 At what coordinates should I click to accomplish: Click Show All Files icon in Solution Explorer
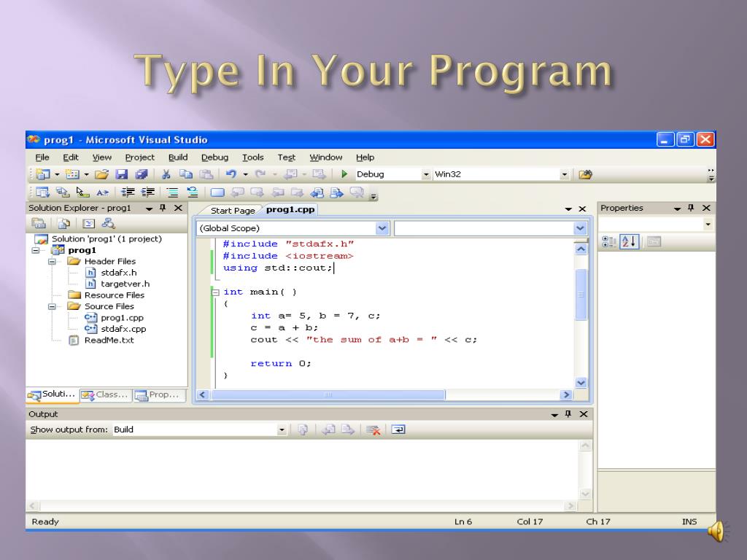(x=64, y=223)
